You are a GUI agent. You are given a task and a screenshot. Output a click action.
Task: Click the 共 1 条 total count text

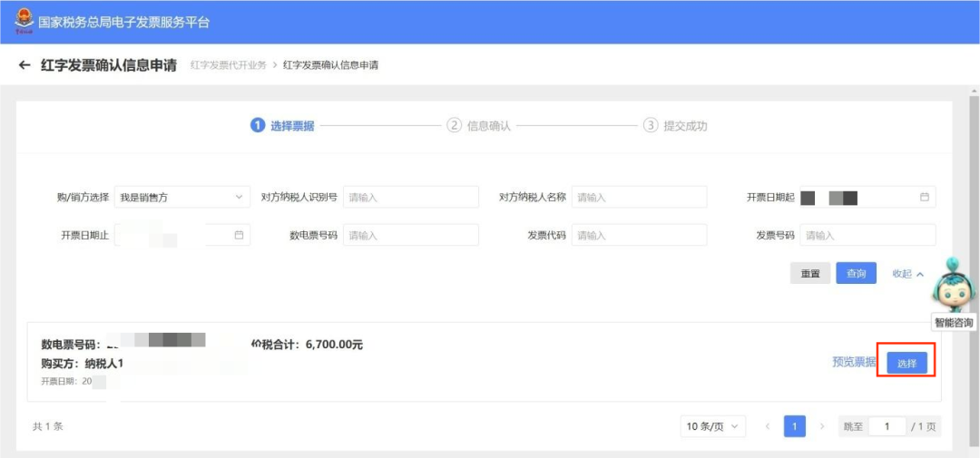coord(48,426)
